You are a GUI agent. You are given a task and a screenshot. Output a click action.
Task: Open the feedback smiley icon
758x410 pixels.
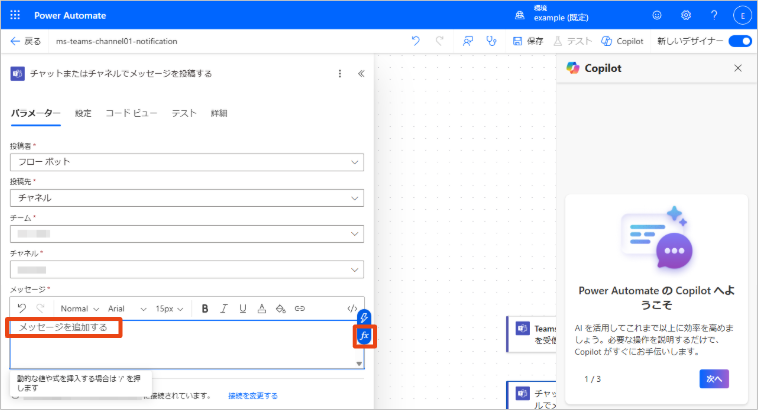pos(657,15)
